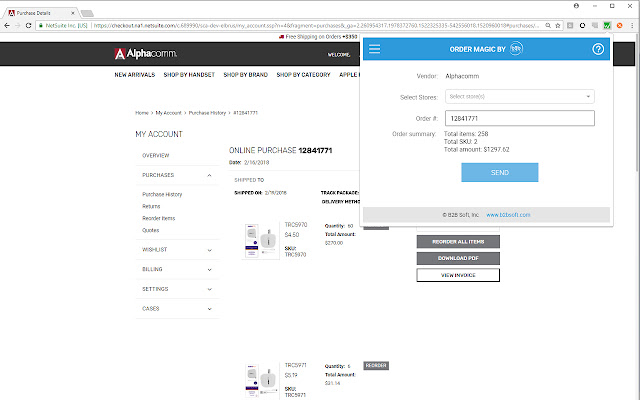Open Returns in sidebar
This screenshot has height=400, width=640.
click(151, 206)
